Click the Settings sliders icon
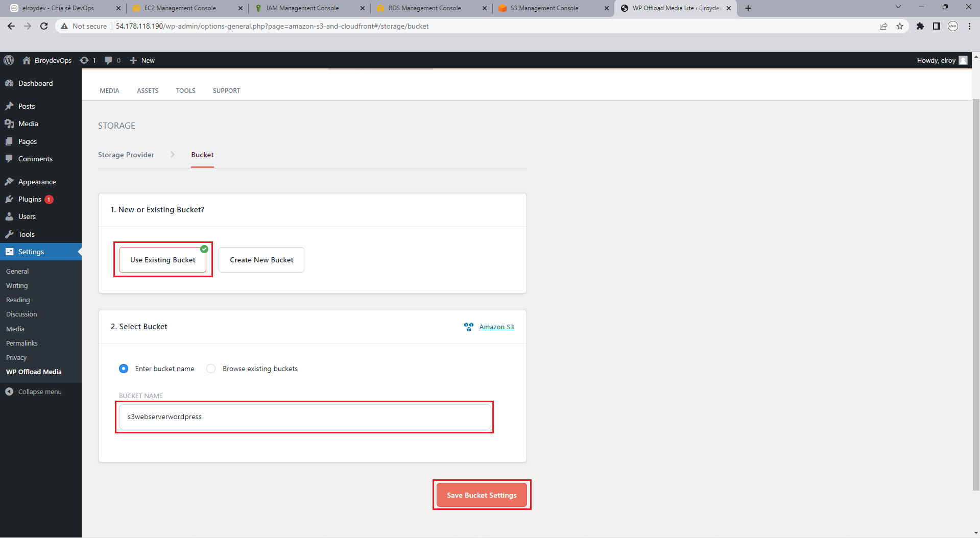 click(9, 252)
